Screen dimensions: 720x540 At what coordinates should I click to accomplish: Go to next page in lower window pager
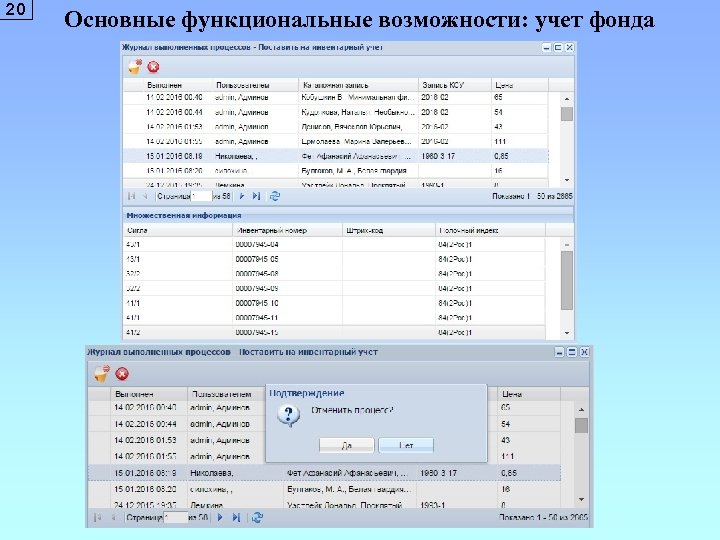[220, 518]
